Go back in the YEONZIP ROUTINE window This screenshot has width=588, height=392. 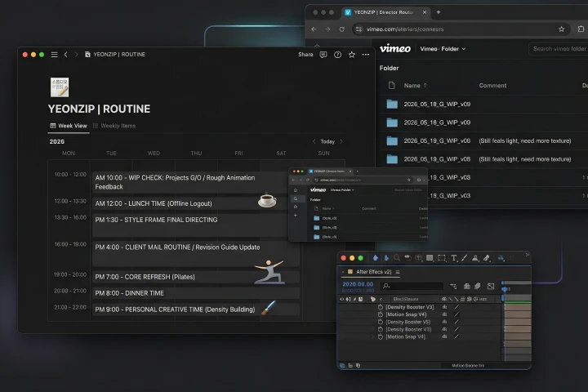(65, 55)
